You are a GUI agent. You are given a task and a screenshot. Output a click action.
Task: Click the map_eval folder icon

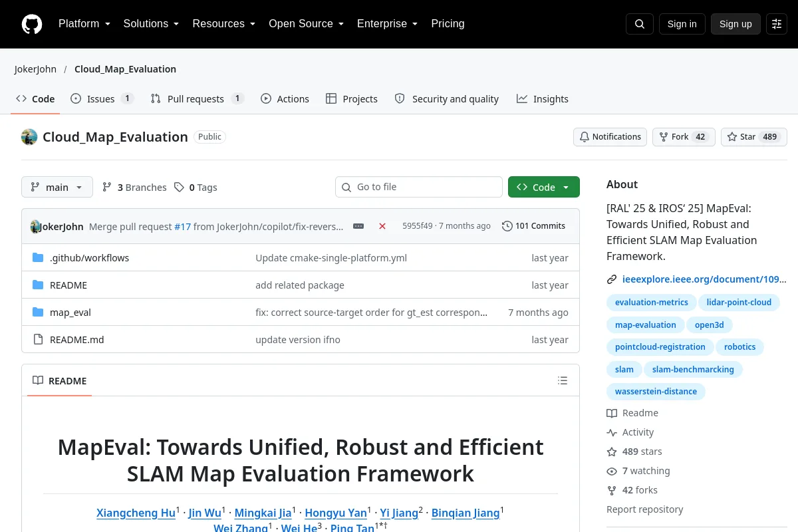tap(38, 313)
